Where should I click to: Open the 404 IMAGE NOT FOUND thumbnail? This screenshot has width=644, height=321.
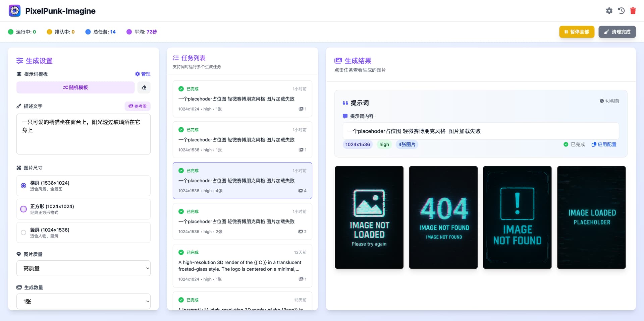(x=443, y=217)
